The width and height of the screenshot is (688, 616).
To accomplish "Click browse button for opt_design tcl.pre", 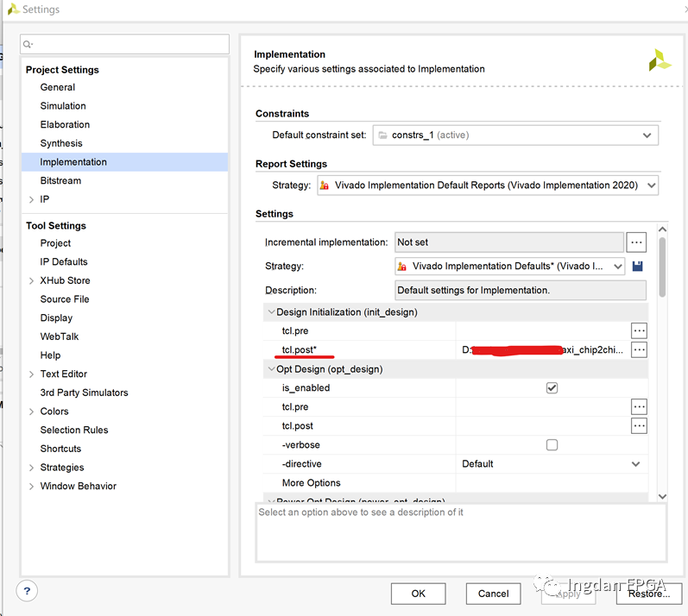I will coord(639,406).
